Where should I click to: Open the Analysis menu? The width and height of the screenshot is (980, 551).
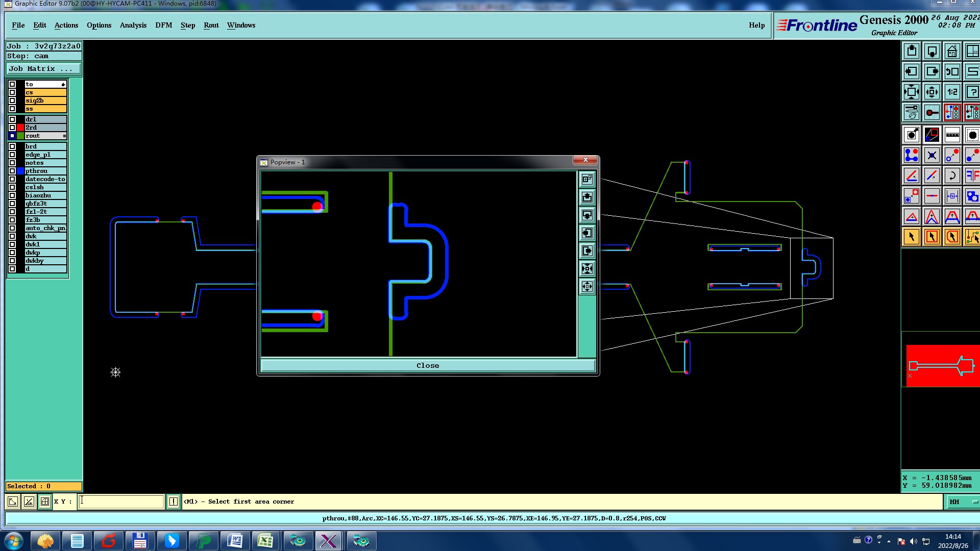133,25
